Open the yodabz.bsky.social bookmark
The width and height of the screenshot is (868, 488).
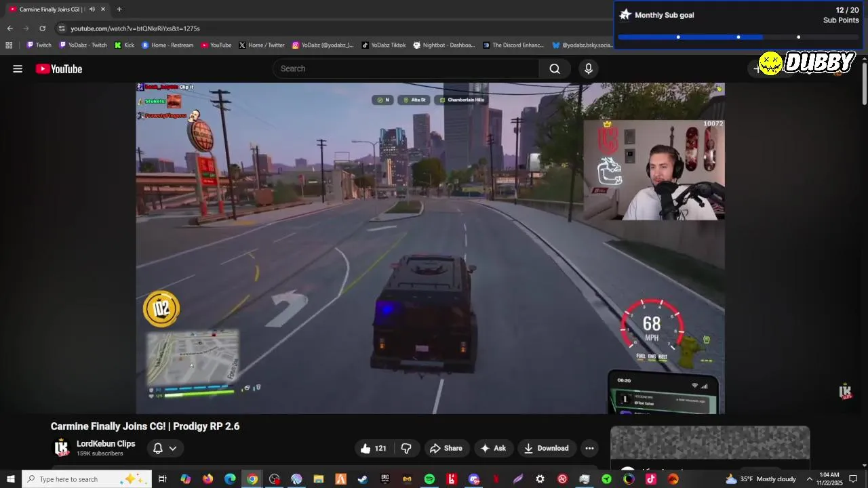click(x=583, y=45)
